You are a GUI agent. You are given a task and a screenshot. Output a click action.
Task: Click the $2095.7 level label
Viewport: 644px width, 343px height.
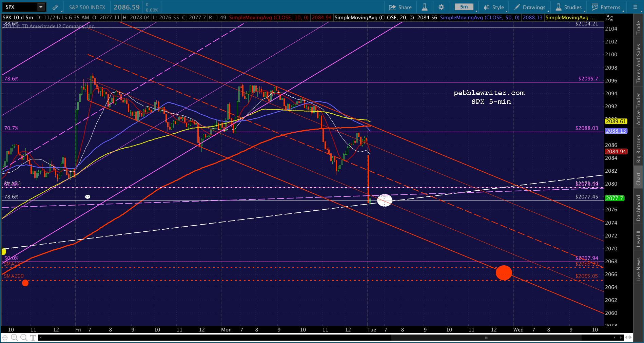(588, 79)
